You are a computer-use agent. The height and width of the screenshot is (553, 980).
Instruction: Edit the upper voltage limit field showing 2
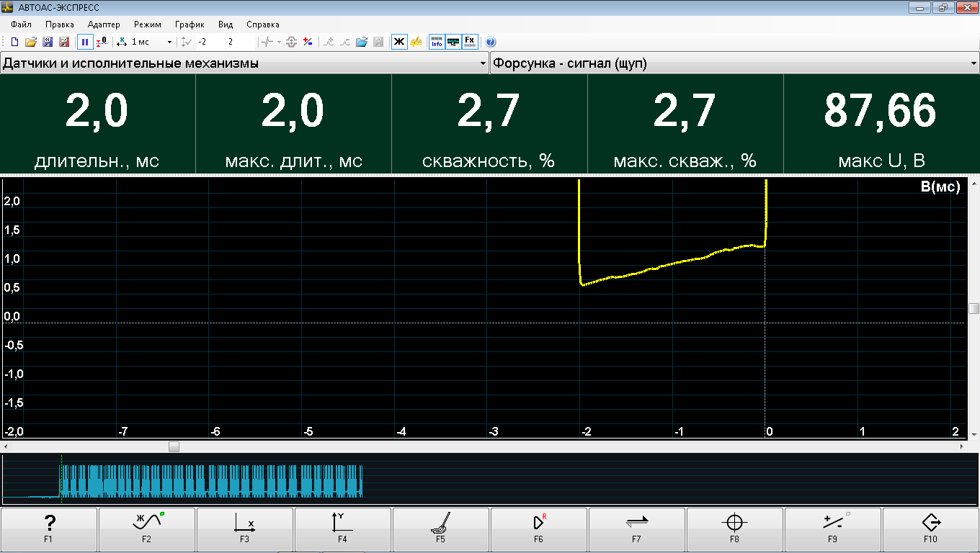coord(241,42)
